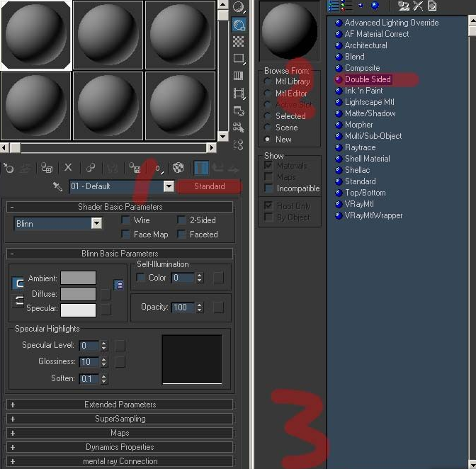Screen dimensions: 476x469
Task: Select VRayMtl in material list
Action: coord(359,204)
